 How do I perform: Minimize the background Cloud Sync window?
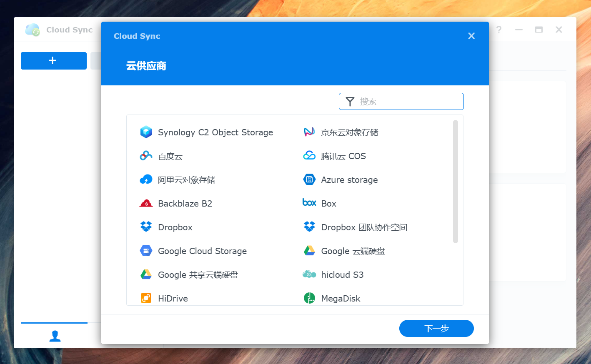pyautogui.click(x=519, y=30)
